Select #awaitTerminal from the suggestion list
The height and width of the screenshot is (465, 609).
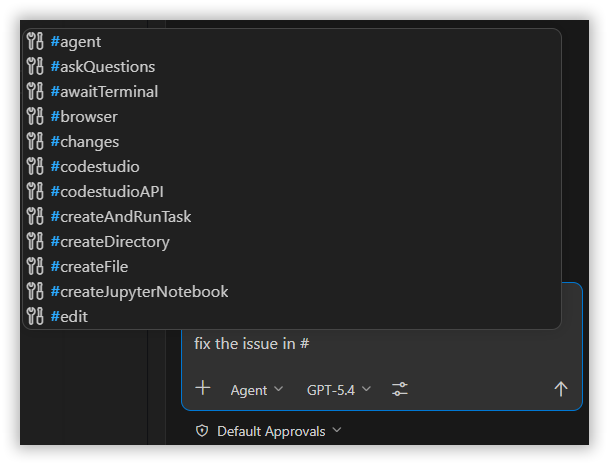pyautogui.click(x=292, y=92)
